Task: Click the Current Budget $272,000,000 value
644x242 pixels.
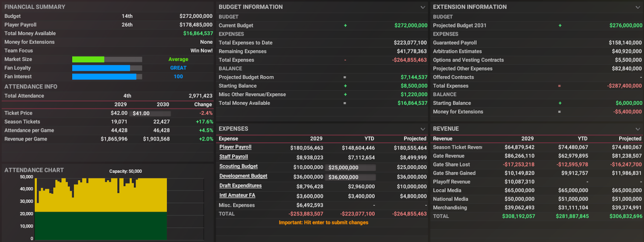Action: point(411,25)
